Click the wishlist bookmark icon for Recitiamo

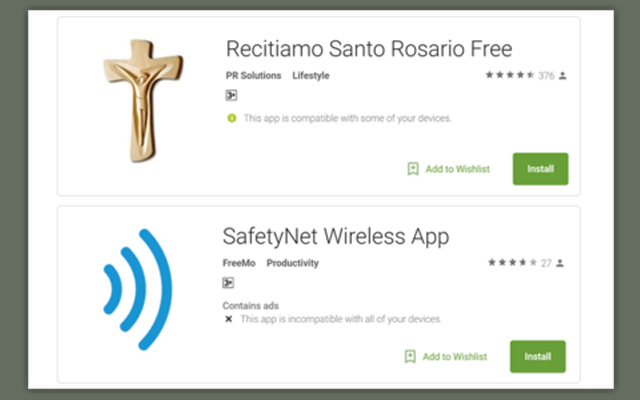click(413, 169)
